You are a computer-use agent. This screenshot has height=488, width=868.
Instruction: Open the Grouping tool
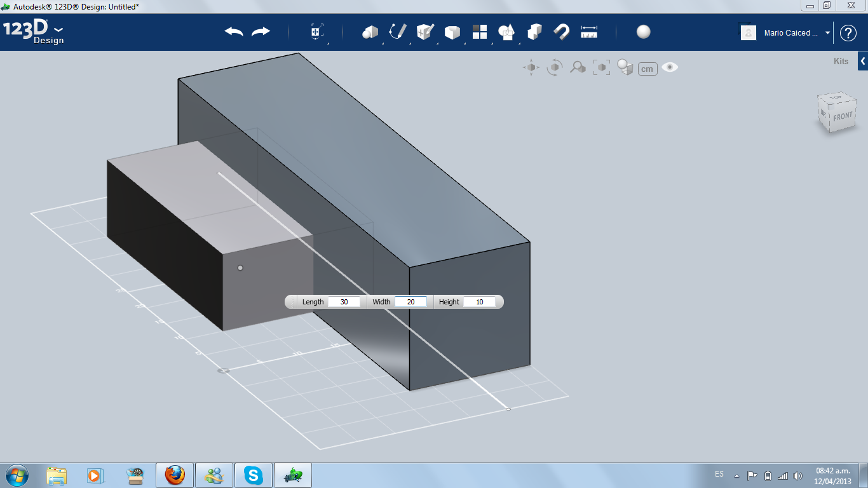506,32
